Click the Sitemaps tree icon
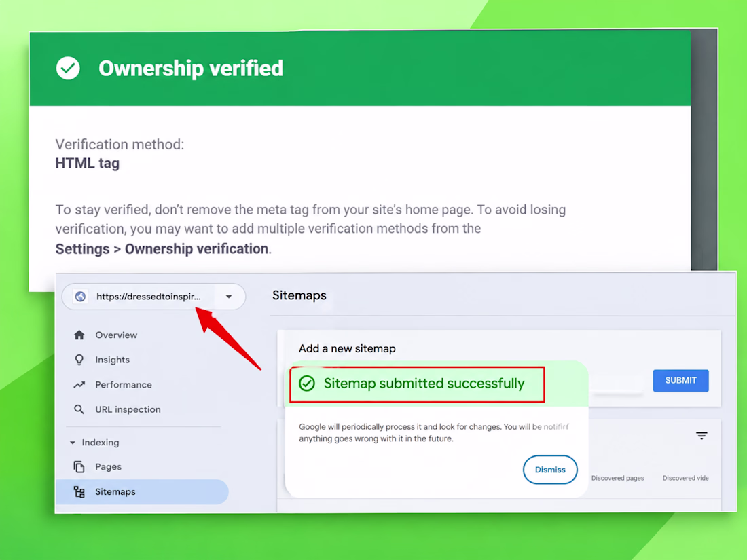This screenshot has height=560, width=747. point(79,492)
